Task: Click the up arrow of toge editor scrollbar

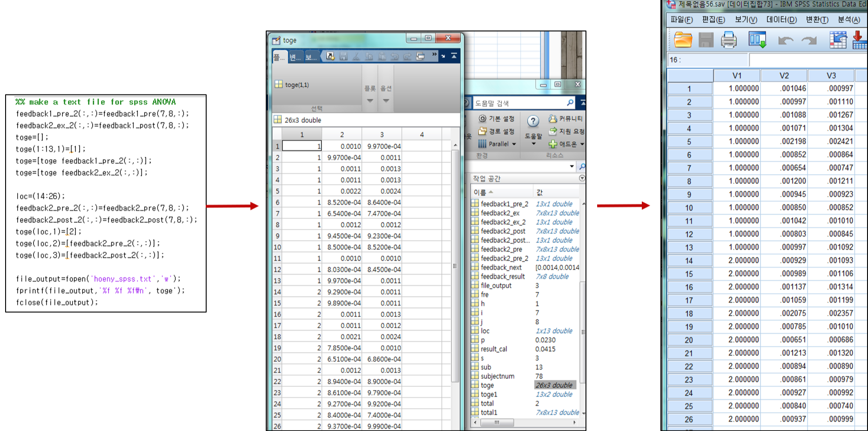Action: (455, 145)
